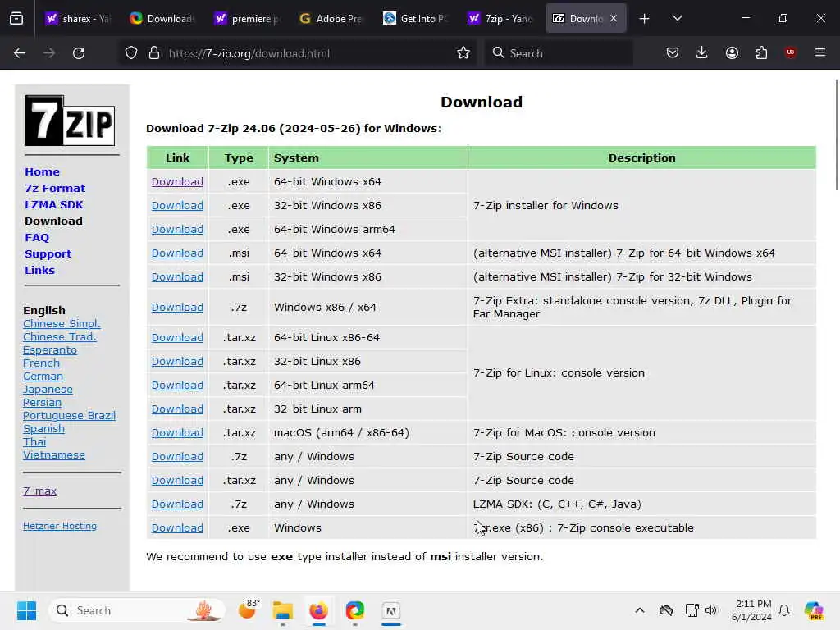
Task: Expand the list all tabs chevron
Action: [677, 18]
